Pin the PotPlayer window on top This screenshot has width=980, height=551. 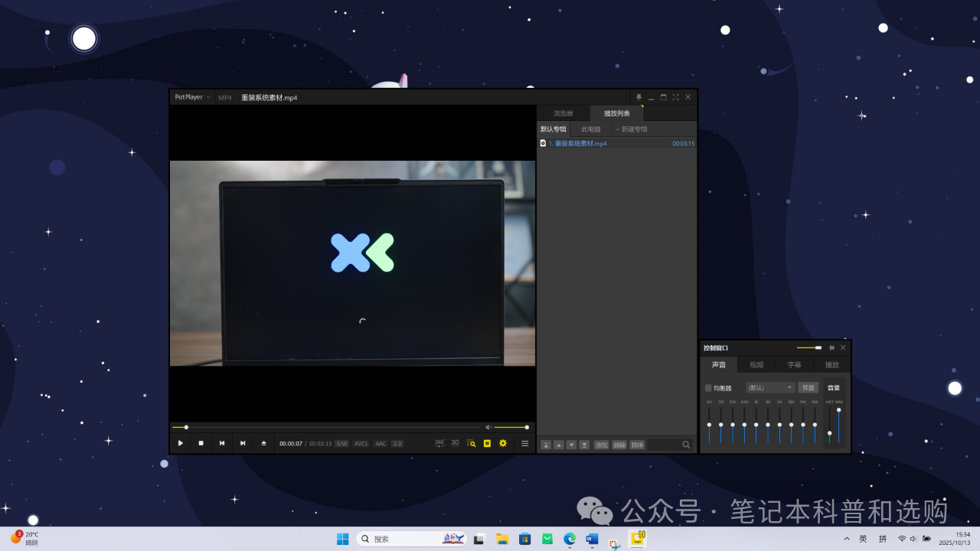[x=639, y=97]
